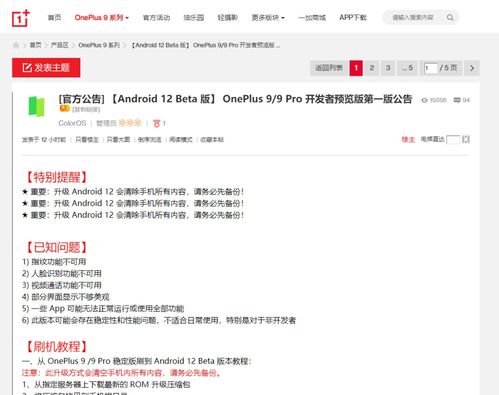Viewport: 499px width, 395px height.
Task: Click the search magnifier icon
Action: click(x=450, y=17)
